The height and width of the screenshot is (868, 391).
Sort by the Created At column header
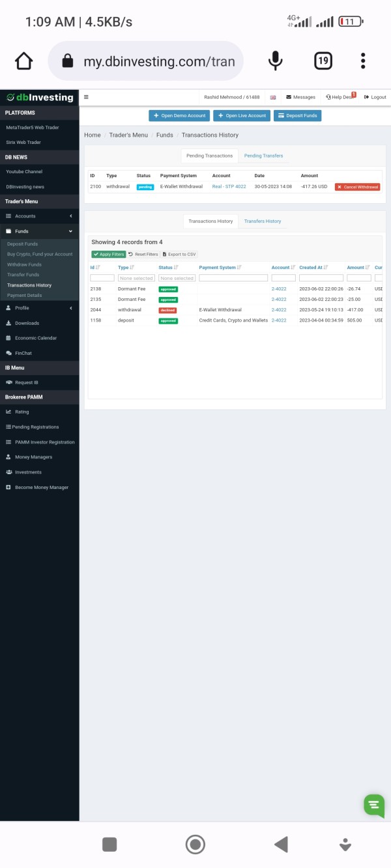coord(313,267)
